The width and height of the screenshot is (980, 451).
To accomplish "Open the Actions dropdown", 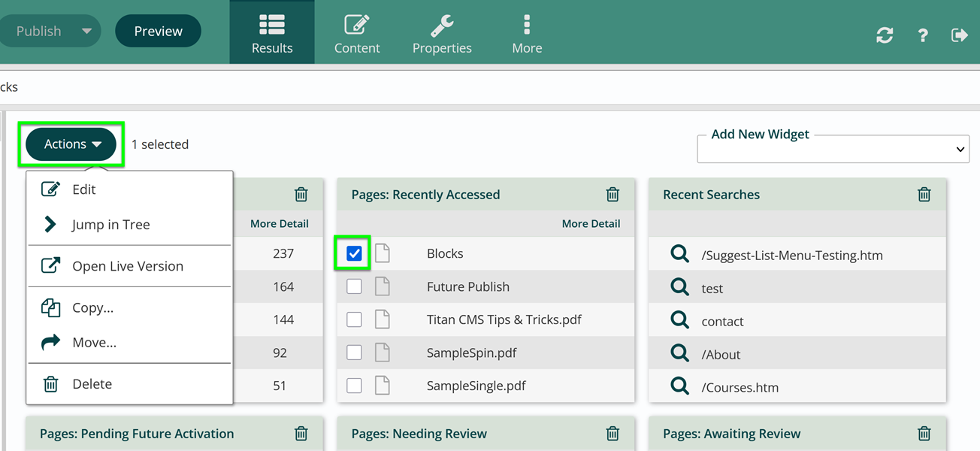I will point(71,144).
